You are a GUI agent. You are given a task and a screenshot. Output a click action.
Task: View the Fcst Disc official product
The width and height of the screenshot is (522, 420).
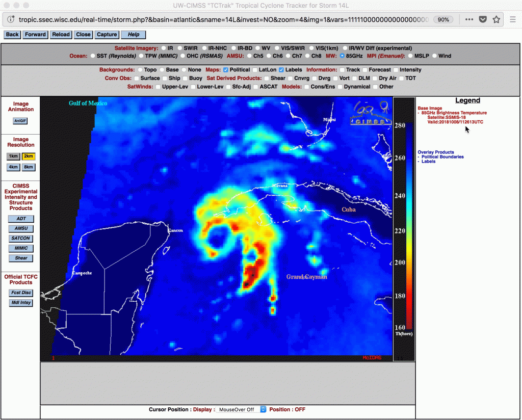(20, 293)
